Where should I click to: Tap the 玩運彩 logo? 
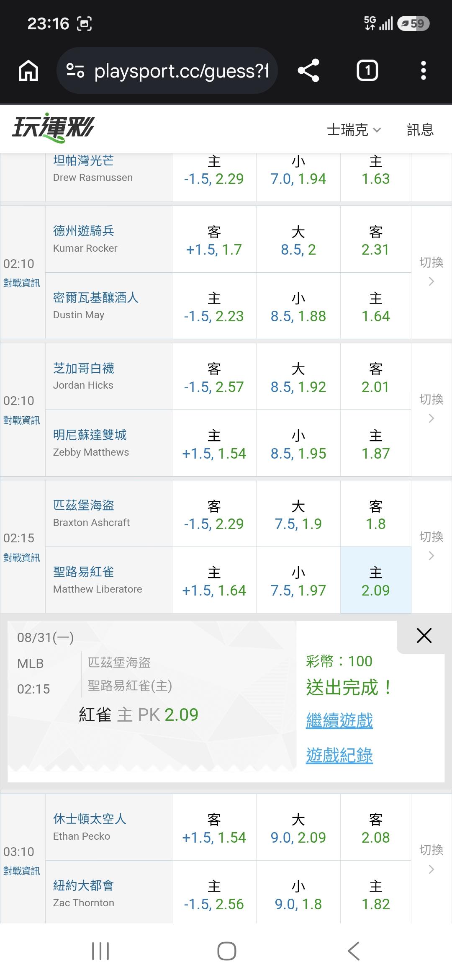[x=54, y=128]
